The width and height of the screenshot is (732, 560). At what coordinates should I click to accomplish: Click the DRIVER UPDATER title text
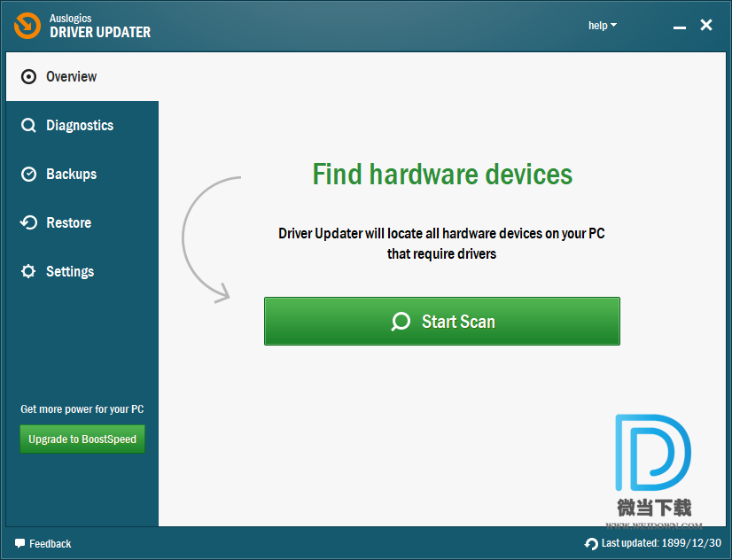(100, 32)
